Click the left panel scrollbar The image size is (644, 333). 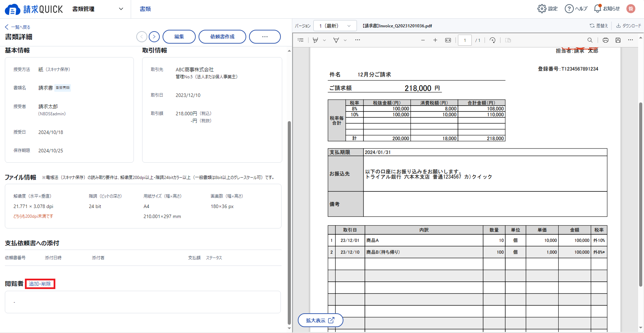tap(289, 223)
